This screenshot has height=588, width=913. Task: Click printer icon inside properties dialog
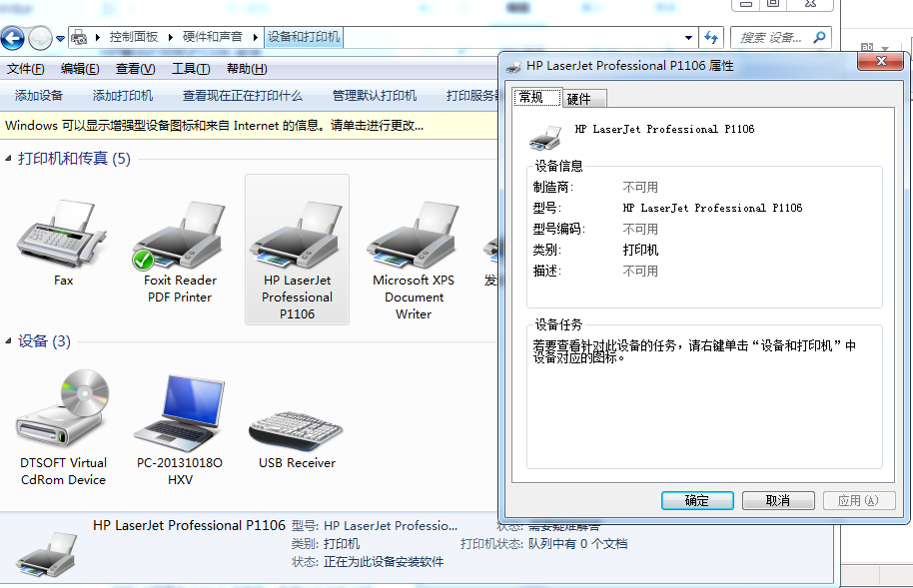tap(545, 138)
